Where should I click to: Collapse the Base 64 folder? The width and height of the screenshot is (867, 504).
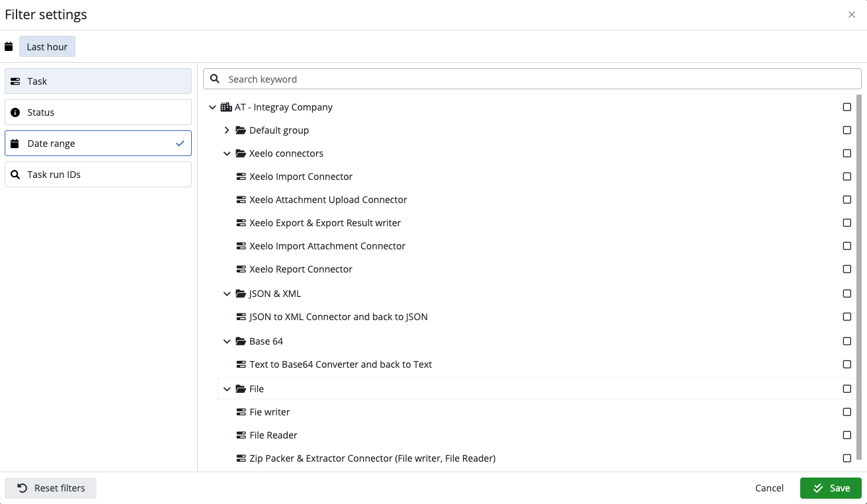pos(227,341)
